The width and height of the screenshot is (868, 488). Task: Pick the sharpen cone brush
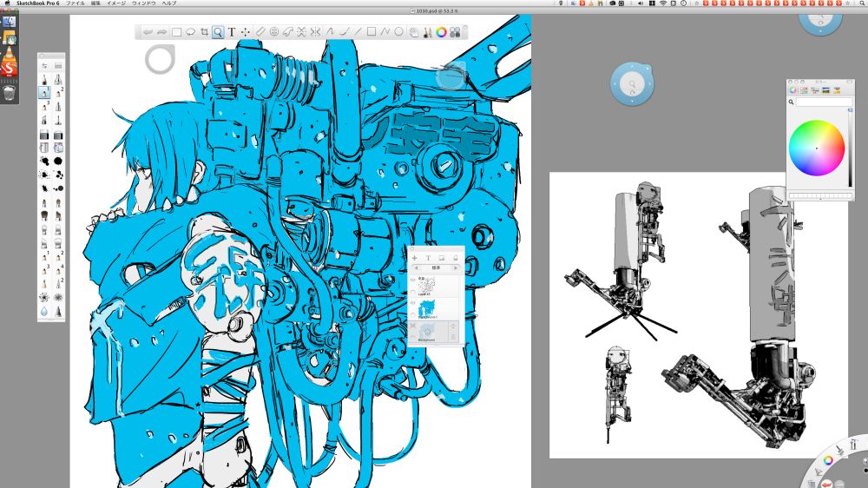tap(58, 312)
